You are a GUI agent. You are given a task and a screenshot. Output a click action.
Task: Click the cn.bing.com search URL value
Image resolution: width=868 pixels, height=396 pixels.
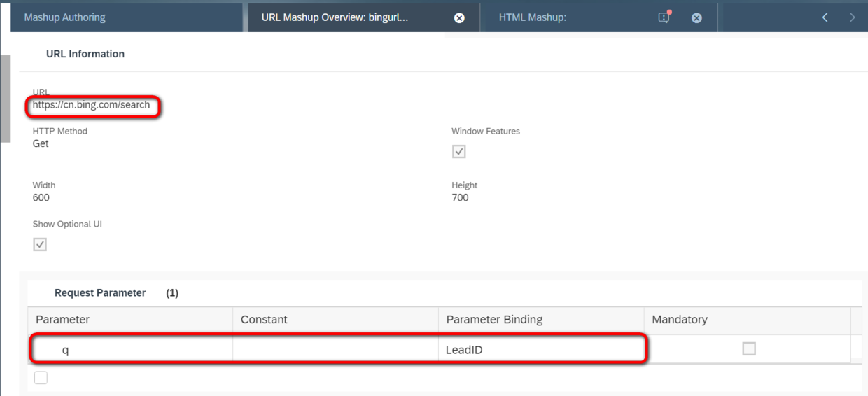click(x=92, y=105)
